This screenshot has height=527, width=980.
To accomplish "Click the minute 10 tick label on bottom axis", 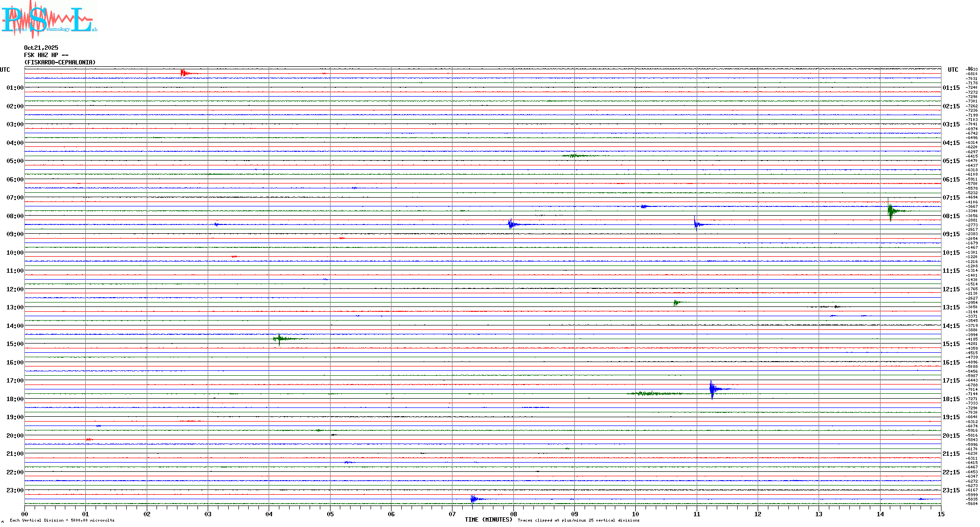I will [x=635, y=514].
